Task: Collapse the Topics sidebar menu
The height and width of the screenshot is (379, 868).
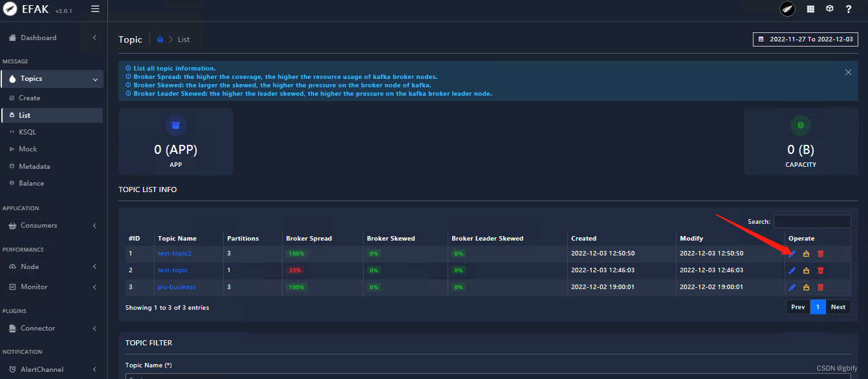Action: pyautogui.click(x=52, y=79)
